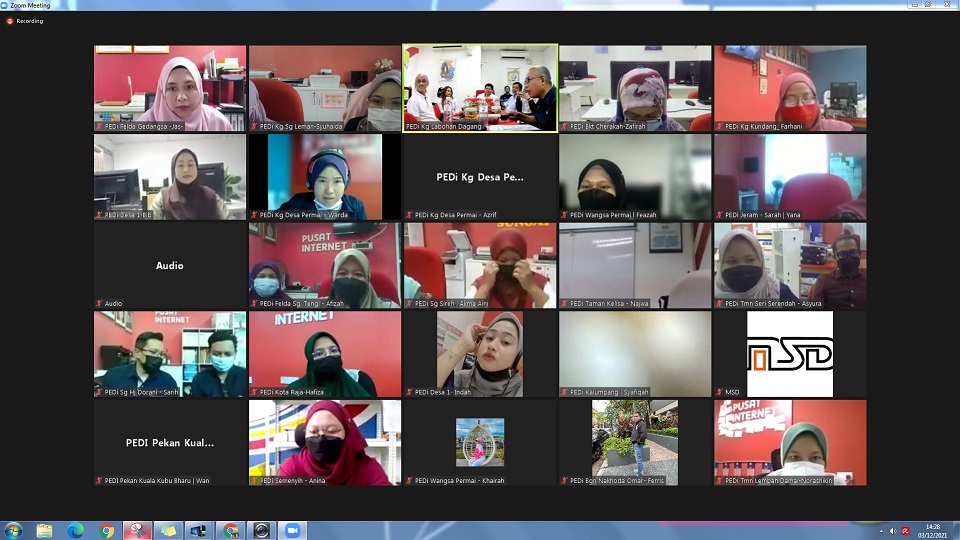Select the PEDi Kg Desa Pe... name tile
Image resolution: width=960 pixels, height=540 pixels.
[480, 177]
